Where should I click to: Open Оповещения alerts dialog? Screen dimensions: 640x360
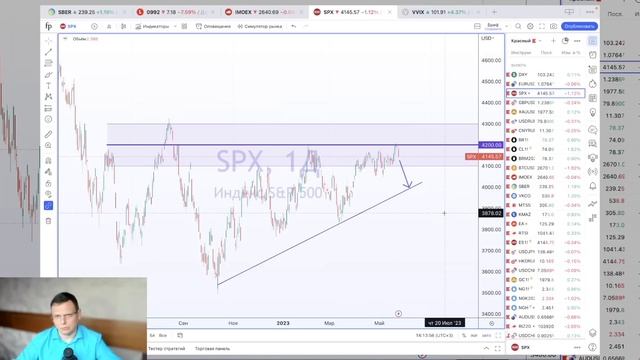pyautogui.click(x=213, y=26)
